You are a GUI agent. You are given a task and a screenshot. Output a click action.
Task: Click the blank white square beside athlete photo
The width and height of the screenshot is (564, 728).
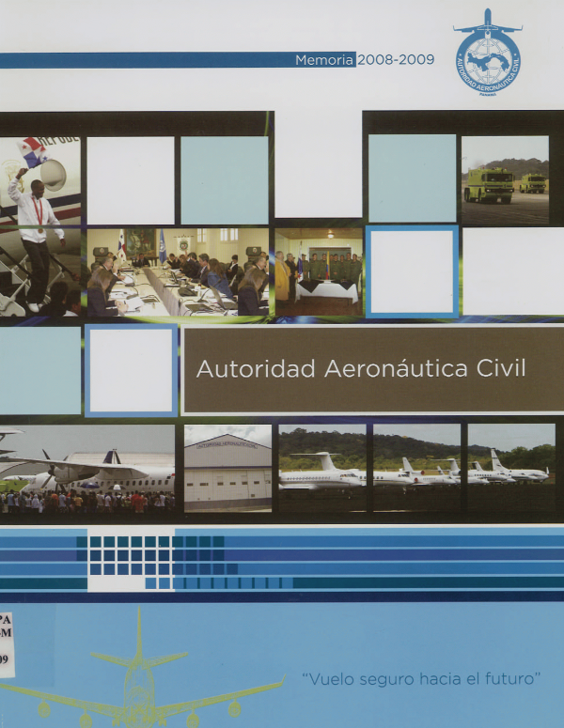point(130,179)
